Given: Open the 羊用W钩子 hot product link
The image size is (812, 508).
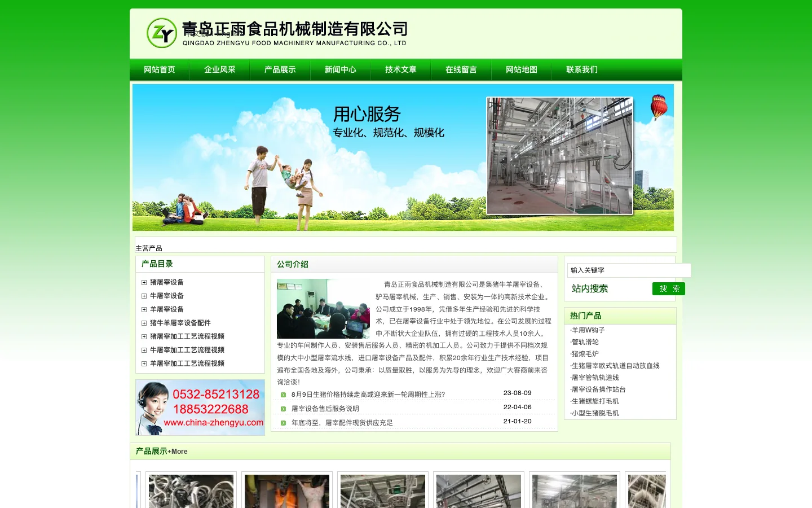Looking at the screenshot, I should click(x=588, y=330).
